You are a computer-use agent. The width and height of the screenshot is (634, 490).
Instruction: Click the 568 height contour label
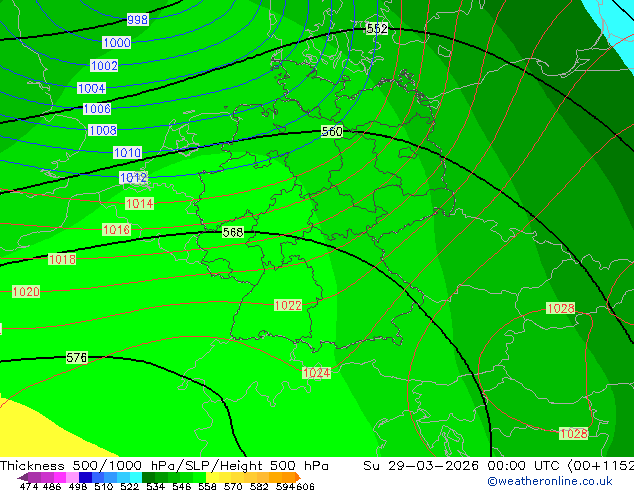point(233,232)
